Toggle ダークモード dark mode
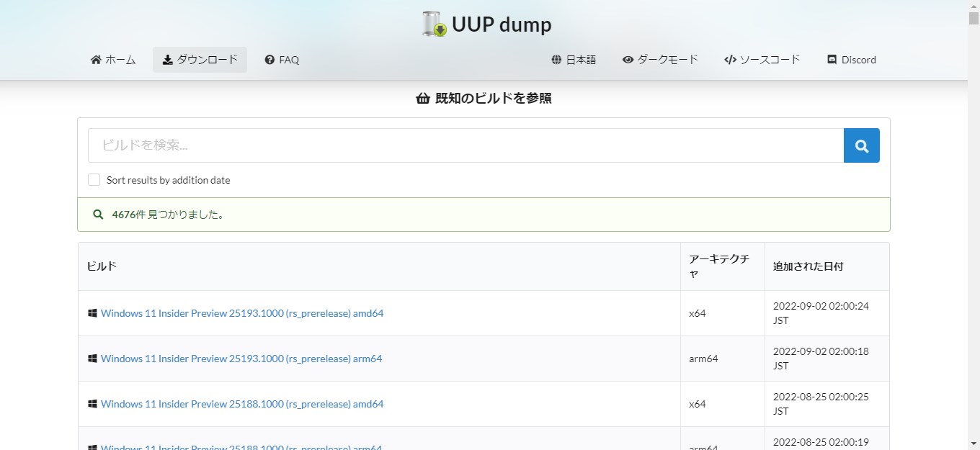Viewport: 980px width, 450px height. pyautogui.click(x=660, y=60)
